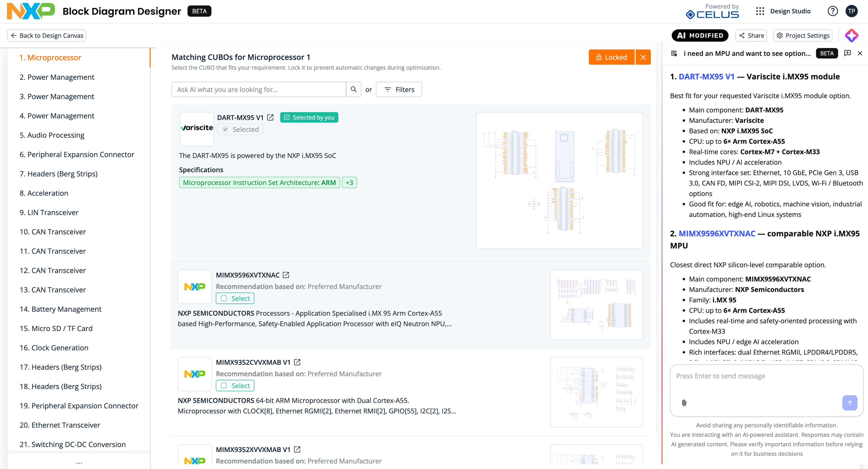Attach a file with the paperclip icon
Screen dimensions: 868x469
(x=684, y=402)
